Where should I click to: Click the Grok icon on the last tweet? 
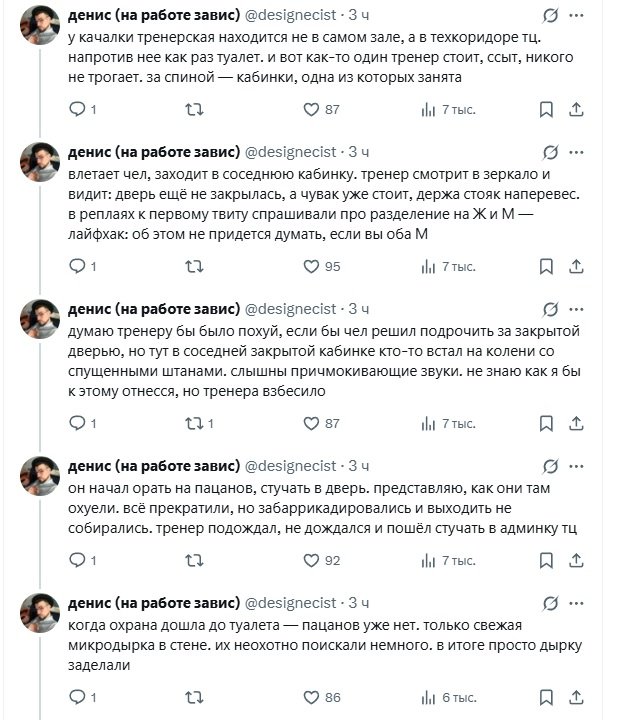click(x=549, y=603)
